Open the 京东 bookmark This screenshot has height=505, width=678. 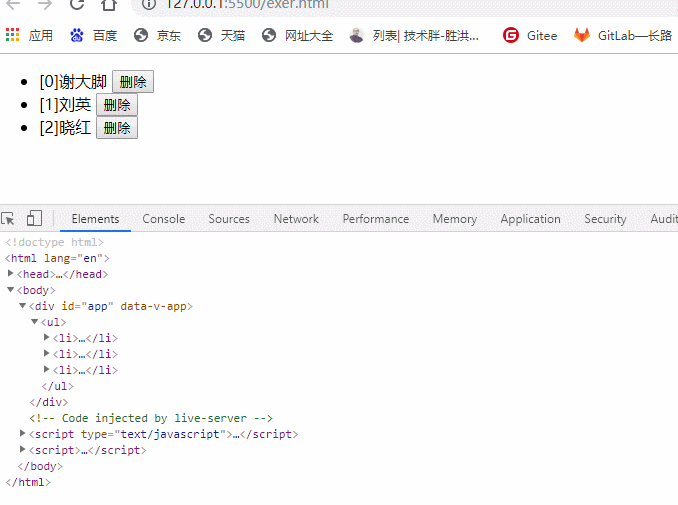[157, 35]
